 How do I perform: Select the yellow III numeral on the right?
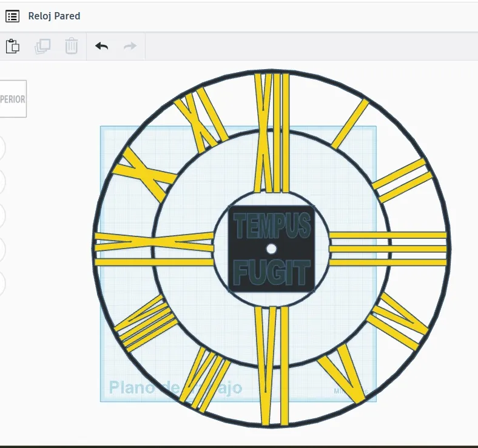[x=388, y=249]
